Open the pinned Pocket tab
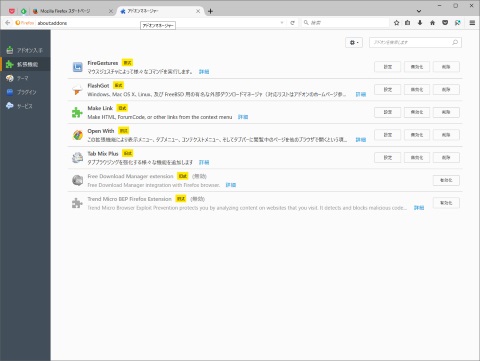 [x=12, y=11]
